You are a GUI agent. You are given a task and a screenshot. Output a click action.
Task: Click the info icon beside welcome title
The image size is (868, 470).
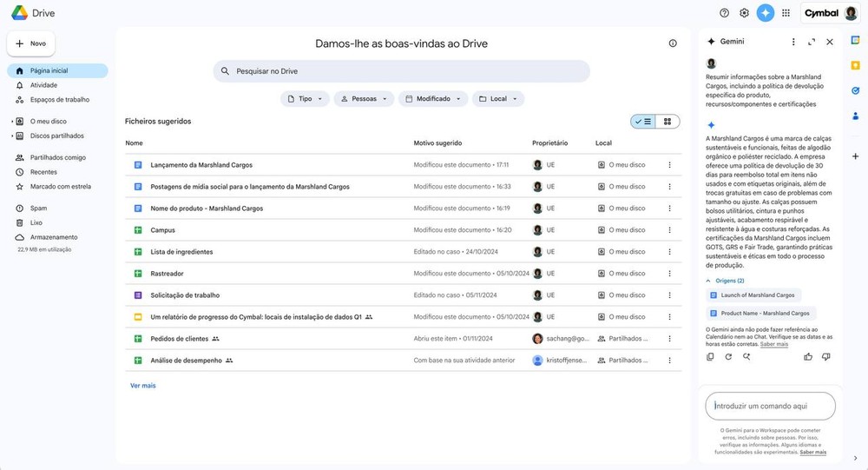click(x=673, y=43)
